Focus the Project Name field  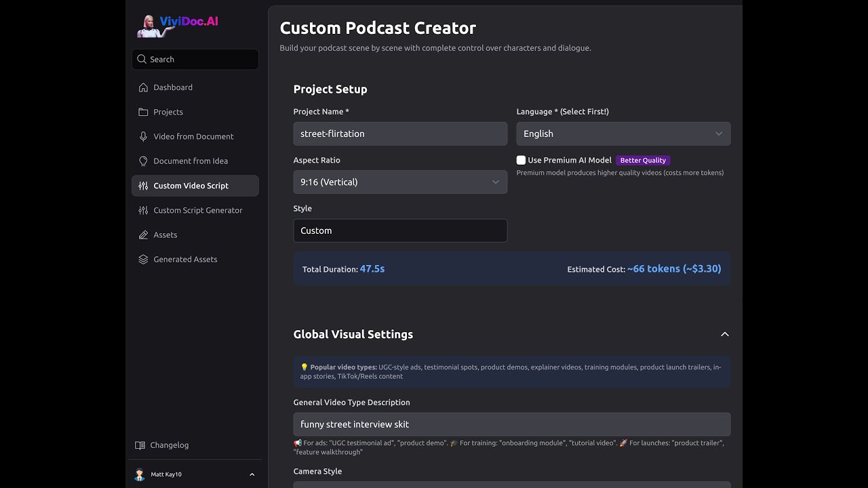click(400, 134)
